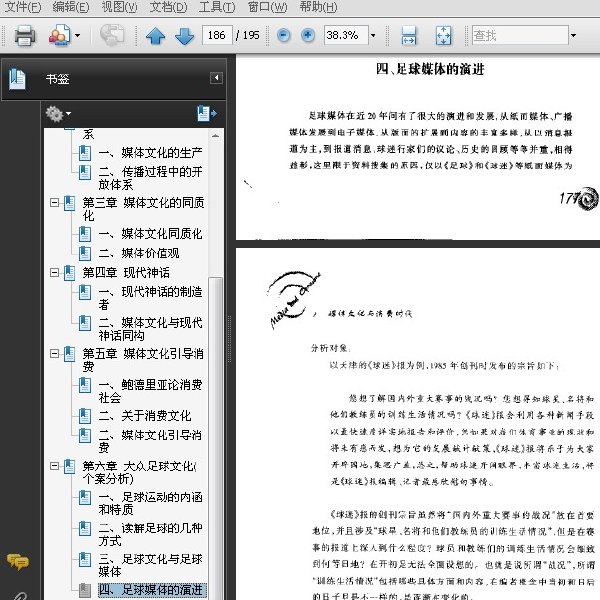Click the zoom percentage field 38.3%
Screen dimensions: 600x600
[x=346, y=36]
